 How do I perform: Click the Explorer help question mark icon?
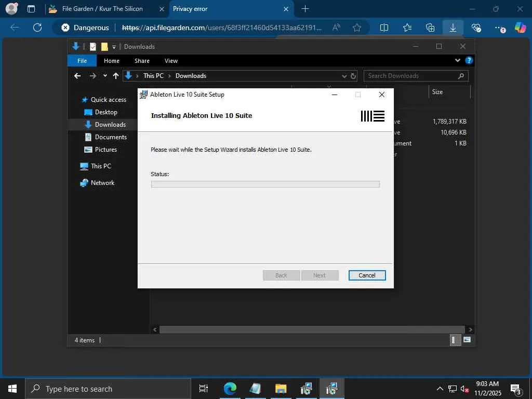click(469, 60)
